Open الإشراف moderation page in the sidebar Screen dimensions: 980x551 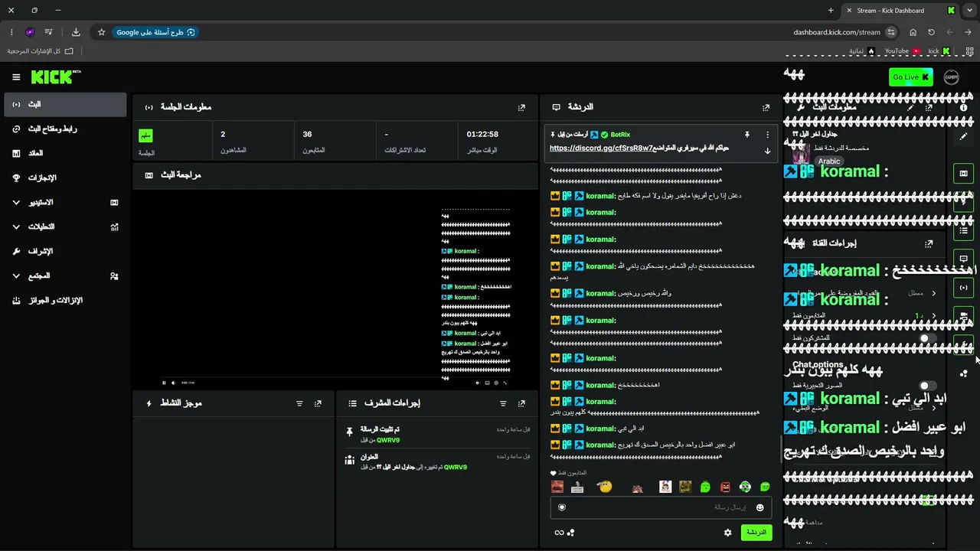(x=65, y=251)
